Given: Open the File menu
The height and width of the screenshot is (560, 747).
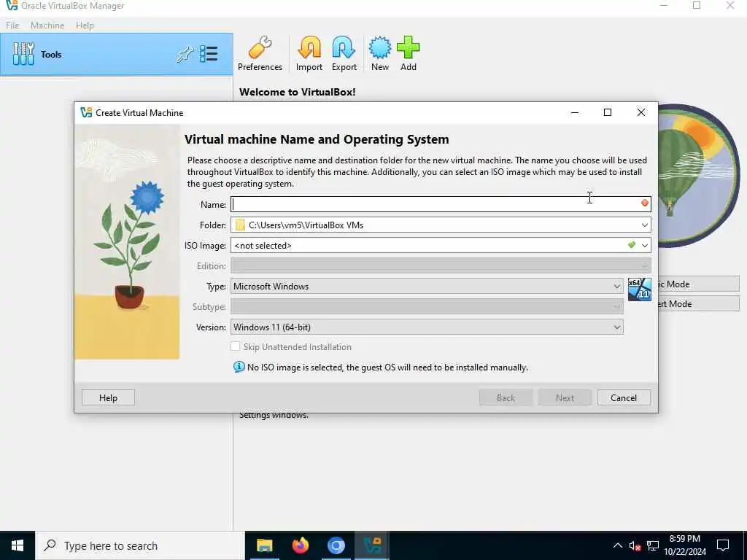Looking at the screenshot, I should coord(12,26).
